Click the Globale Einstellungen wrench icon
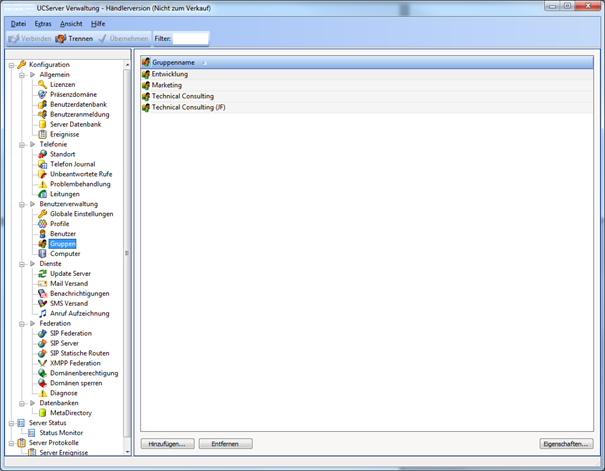 pos(42,214)
